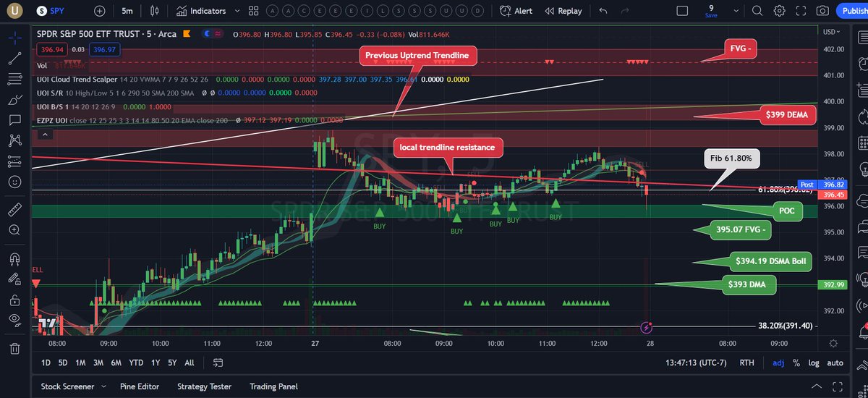The width and height of the screenshot is (868, 398).
Task: Select the 5D date range
Action: 63,363
